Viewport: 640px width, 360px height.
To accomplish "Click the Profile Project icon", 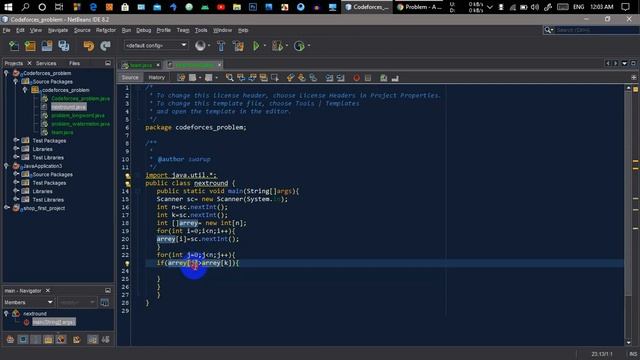I will tap(299, 46).
